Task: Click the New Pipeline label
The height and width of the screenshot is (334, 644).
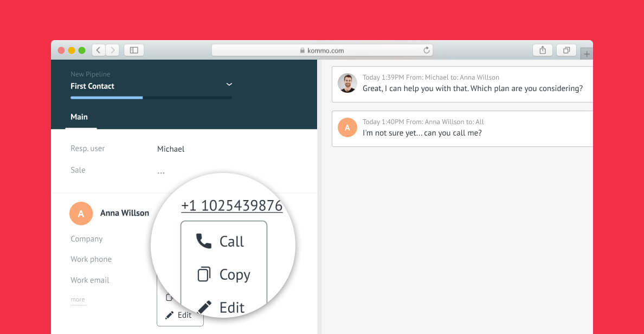Action: pos(91,74)
